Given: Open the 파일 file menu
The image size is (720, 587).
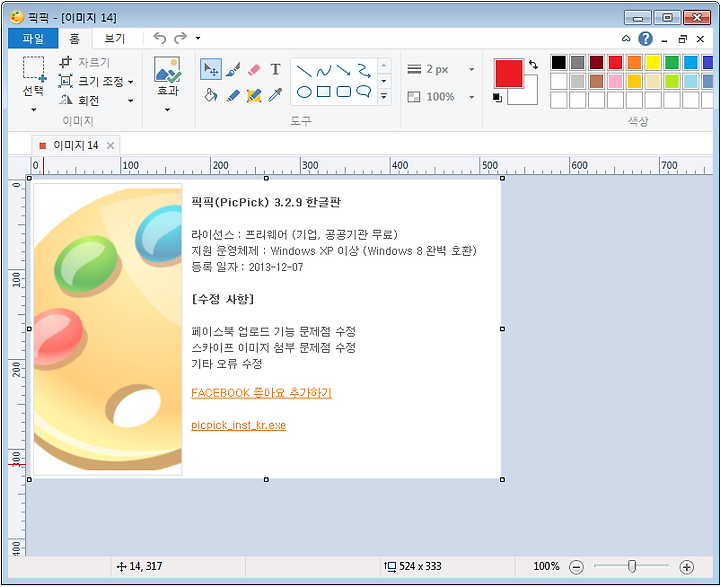Looking at the screenshot, I should pyautogui.click(x=33, y=39).
